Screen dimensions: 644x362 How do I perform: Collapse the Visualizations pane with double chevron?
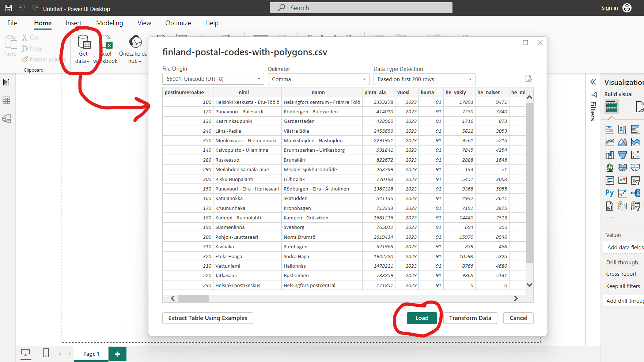tap(593, 82)
